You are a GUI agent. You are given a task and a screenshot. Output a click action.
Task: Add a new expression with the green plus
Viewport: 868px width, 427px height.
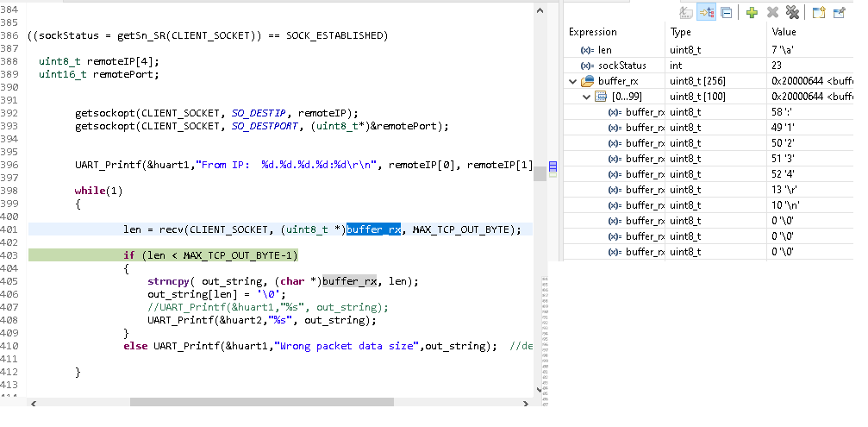pos(752,12)
